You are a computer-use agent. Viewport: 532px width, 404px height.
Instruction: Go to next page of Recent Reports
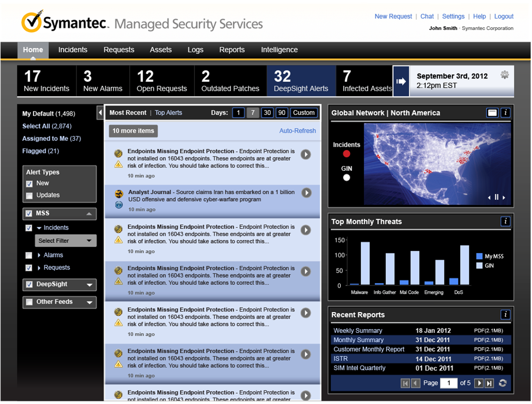click(x=479, y=383)
